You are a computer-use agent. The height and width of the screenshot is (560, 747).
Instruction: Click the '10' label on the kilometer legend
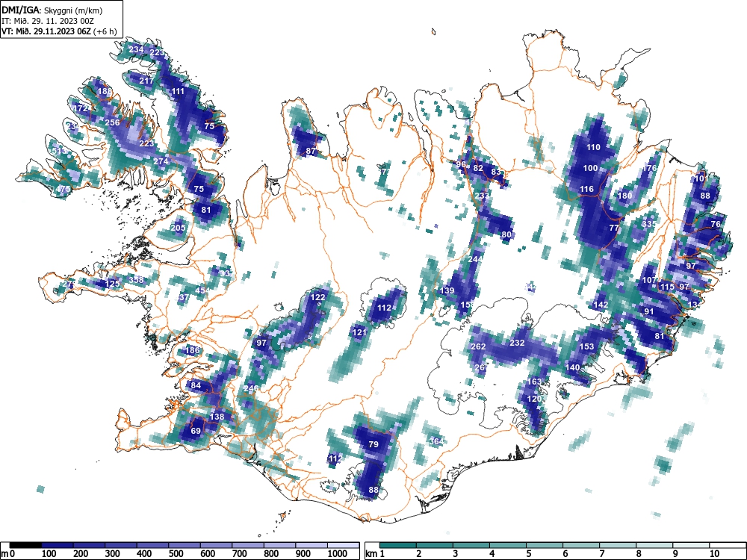point(713,554)
